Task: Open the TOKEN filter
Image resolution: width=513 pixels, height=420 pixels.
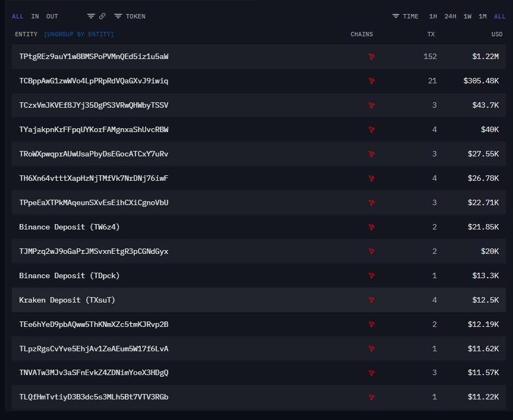Action: coord(130,16)
